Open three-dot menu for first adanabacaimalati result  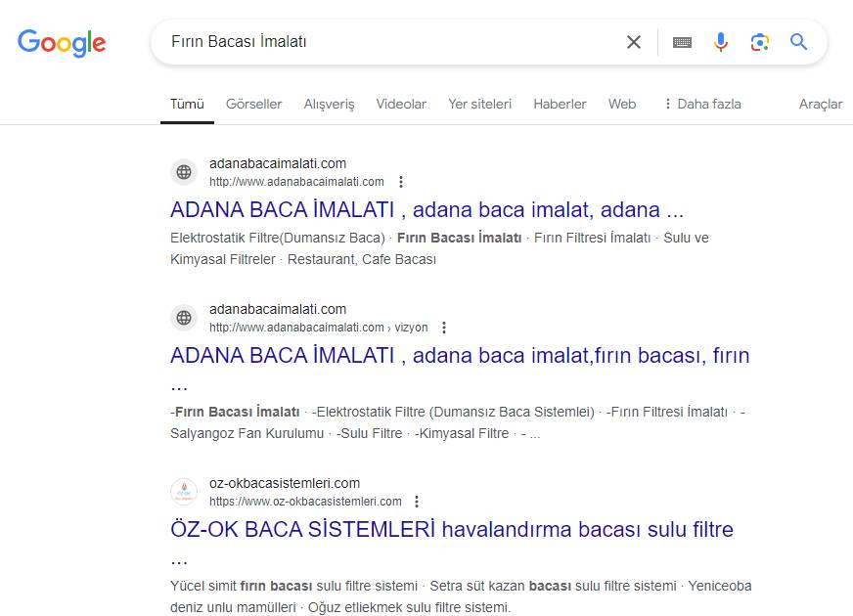401,182
